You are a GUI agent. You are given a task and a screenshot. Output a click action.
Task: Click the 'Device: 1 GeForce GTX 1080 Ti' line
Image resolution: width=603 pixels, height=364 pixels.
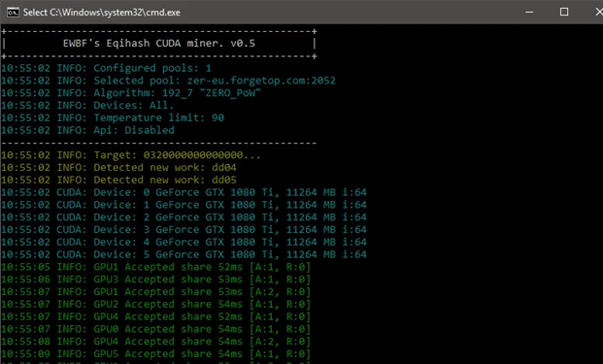tap(184, 205)
